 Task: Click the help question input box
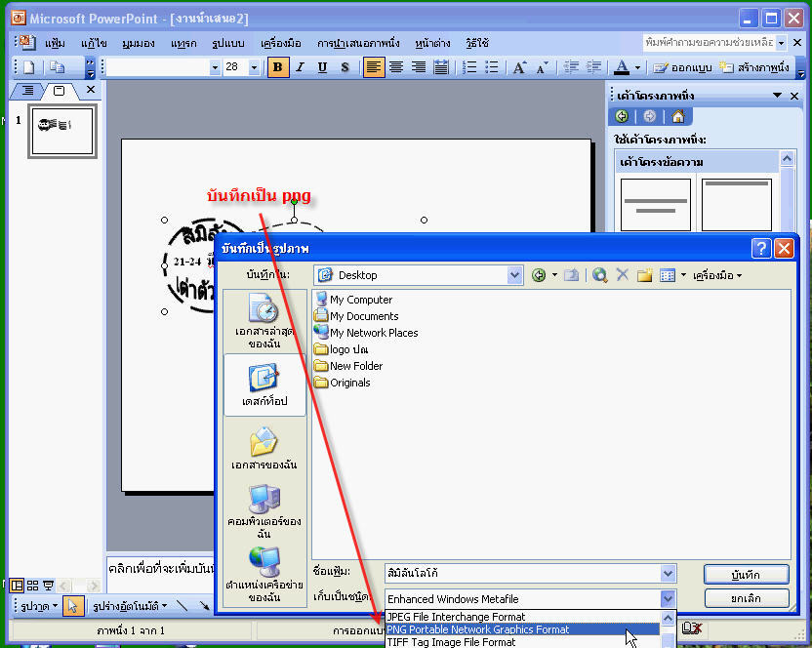[x=710, y=43]
